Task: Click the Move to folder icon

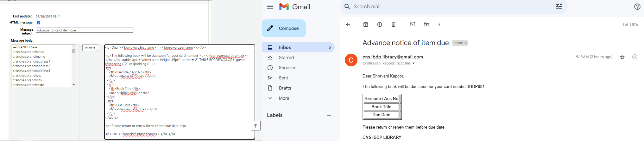Action: (x=426, y=24)
